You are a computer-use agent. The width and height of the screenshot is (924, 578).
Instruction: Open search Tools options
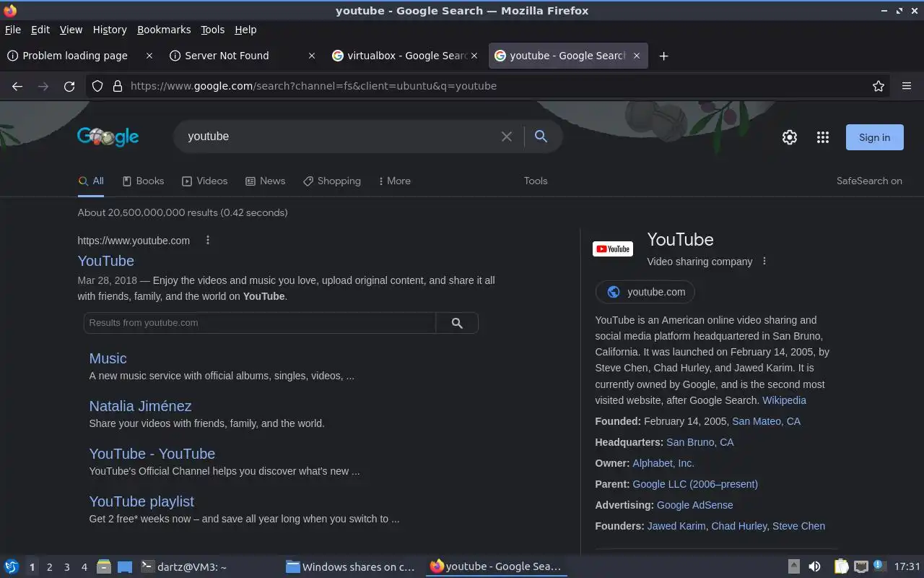coord(536,181)
